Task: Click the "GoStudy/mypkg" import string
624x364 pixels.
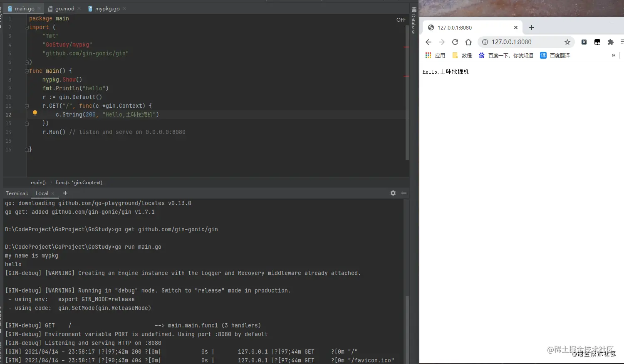Action: (67, 45)
